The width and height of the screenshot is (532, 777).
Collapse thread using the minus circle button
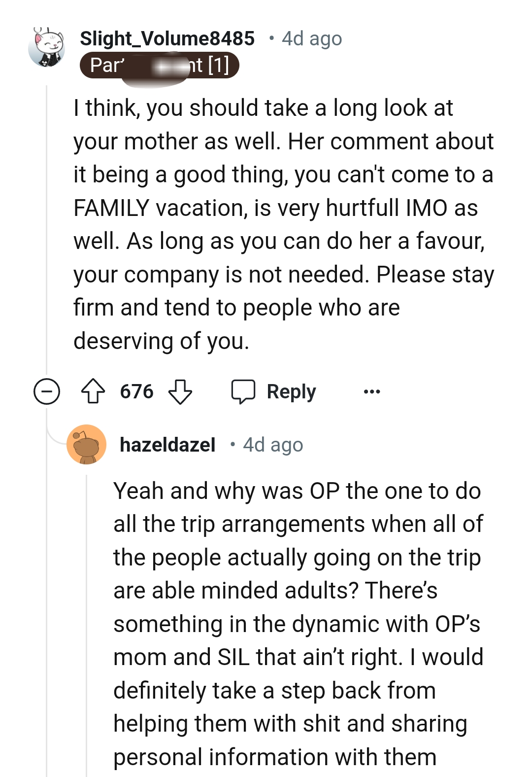47,391
